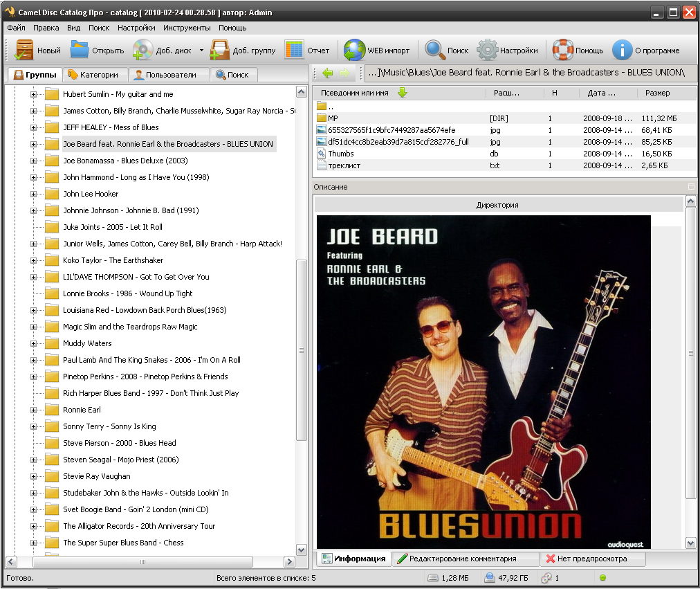Image resolution: width=700 pixels, height=589 pixels.
Task: Click the Помощь lifebuoy icon
Action: [x=563, y=50]
